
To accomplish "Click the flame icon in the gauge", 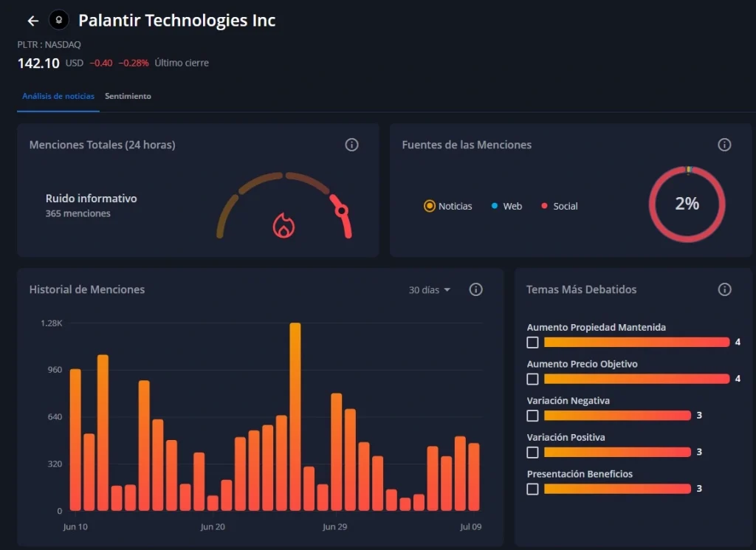I will [283, 226].
